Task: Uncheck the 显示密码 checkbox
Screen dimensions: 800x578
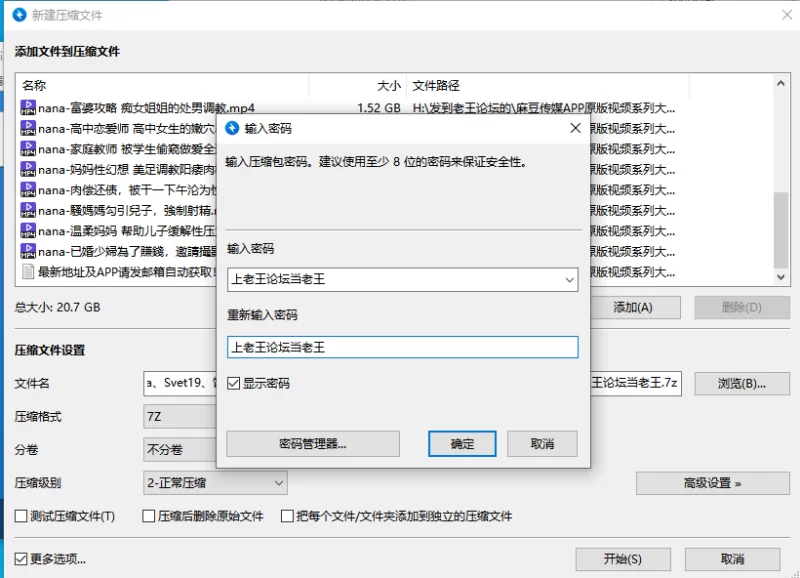Action: pyautogui.click(x=233, y=383)
